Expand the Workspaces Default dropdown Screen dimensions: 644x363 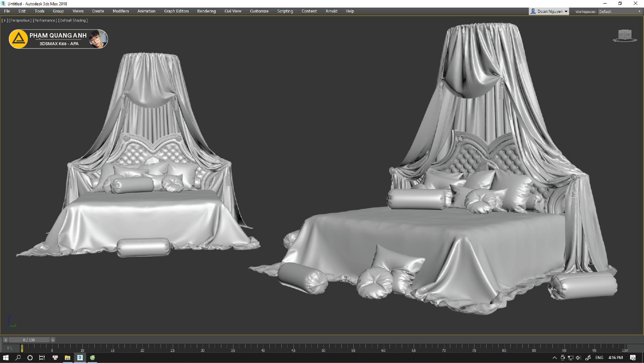click(x=619, y=11)
